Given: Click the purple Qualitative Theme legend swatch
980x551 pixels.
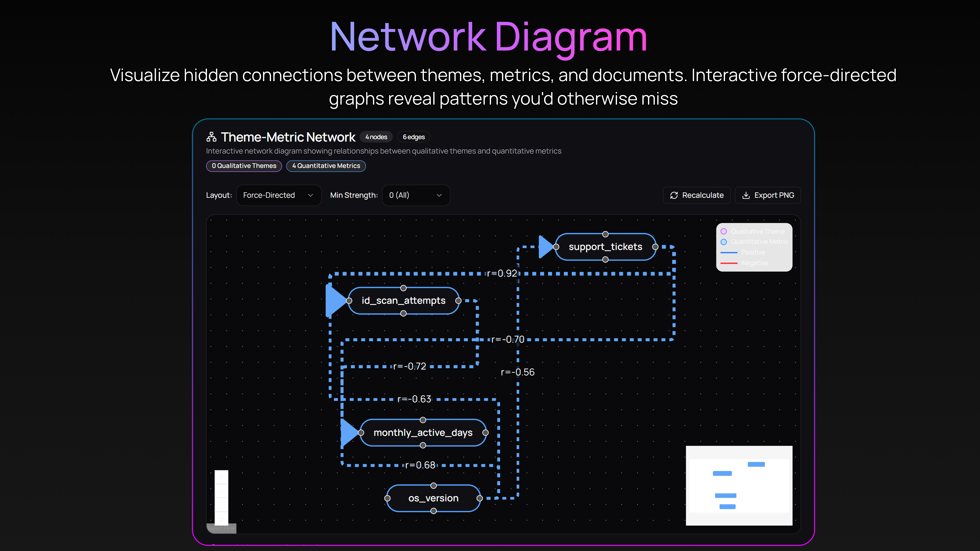Looking at the screenshot, I should pyautogui.click(x=724, y=231).
